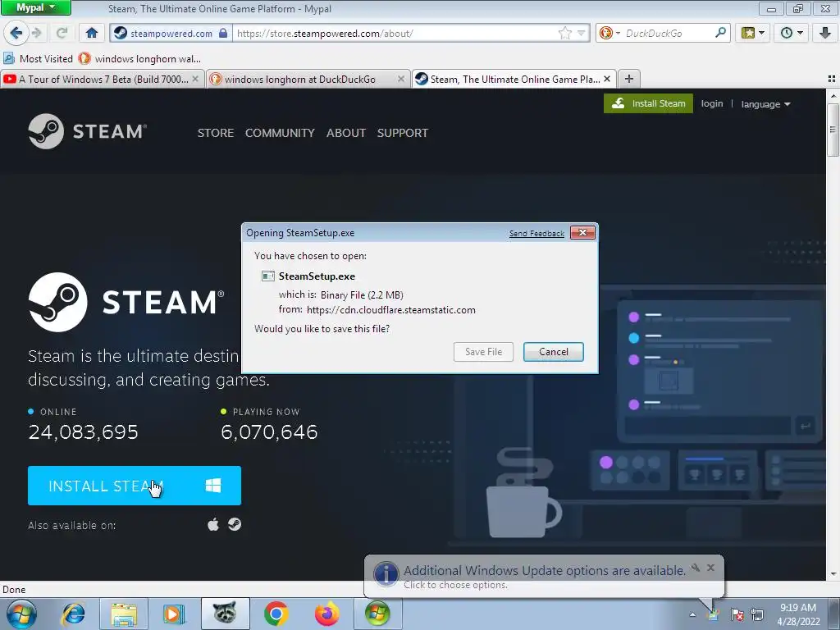
Task: Open the Windows Start menu orb
Action: point(21,614)
